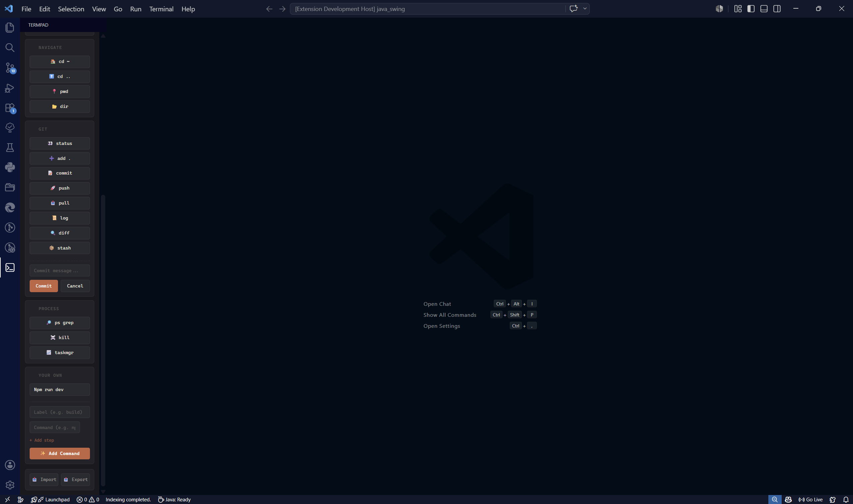Open the Run and Debug view
The image size is (853, 504).
coord(10,88)
